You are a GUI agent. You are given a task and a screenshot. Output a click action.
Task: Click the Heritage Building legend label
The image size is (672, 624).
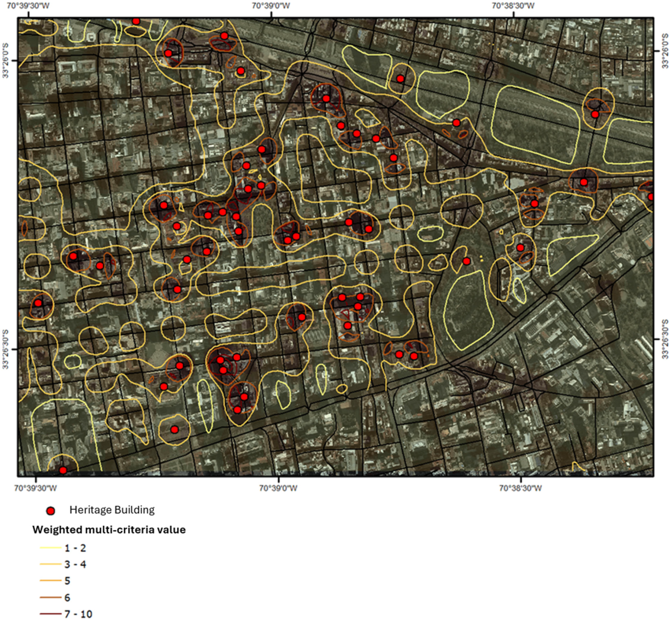click(x=112, y=510)
